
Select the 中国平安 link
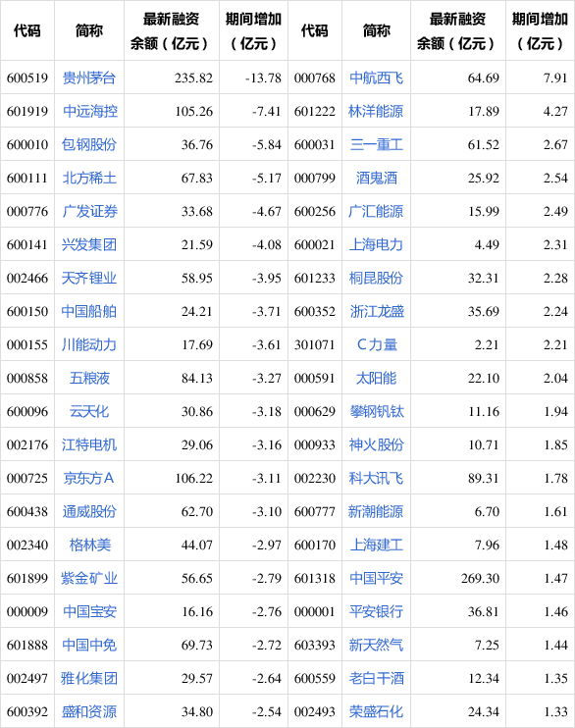click(376, 578)
